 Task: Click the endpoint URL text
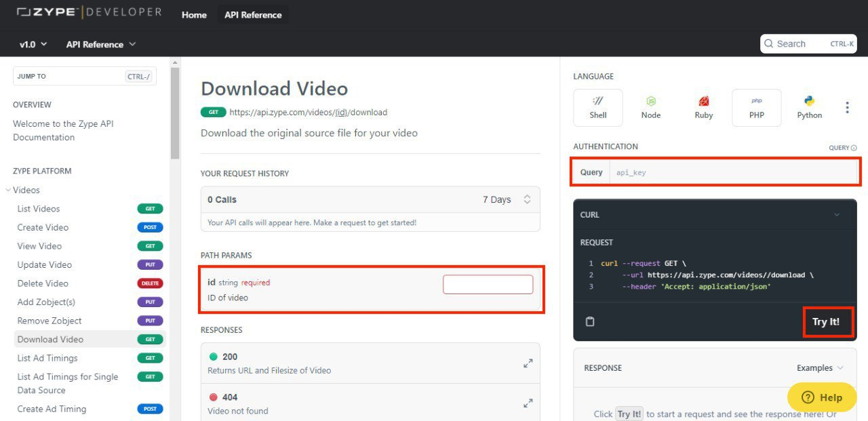pos(309,113)
